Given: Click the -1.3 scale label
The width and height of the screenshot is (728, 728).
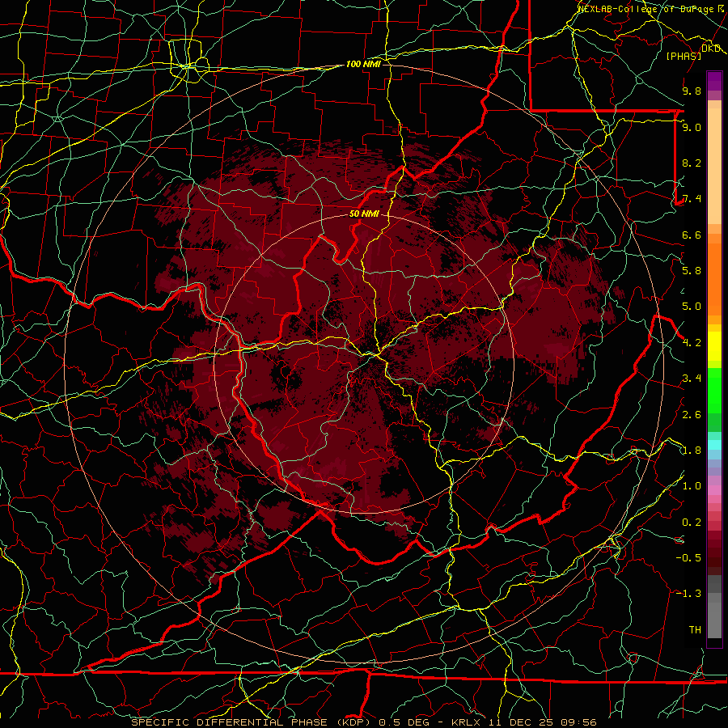Looking at the screenshot, I should click(x=688, y=594).
